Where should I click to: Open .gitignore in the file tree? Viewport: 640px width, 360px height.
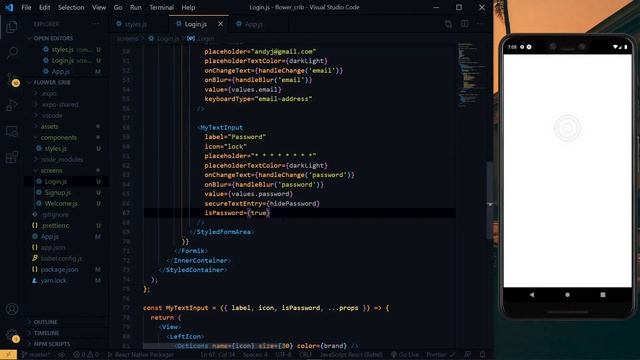point(55,214)
